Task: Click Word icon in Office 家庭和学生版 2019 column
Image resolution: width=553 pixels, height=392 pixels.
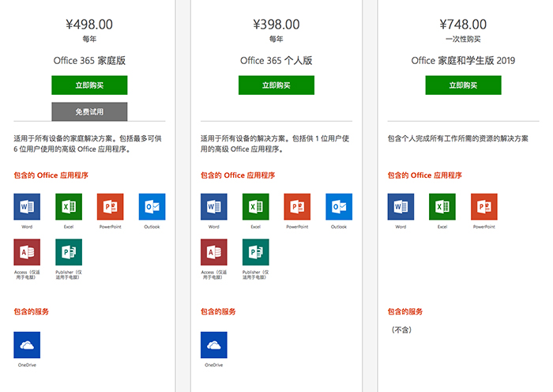Action: tap(401, 206)
